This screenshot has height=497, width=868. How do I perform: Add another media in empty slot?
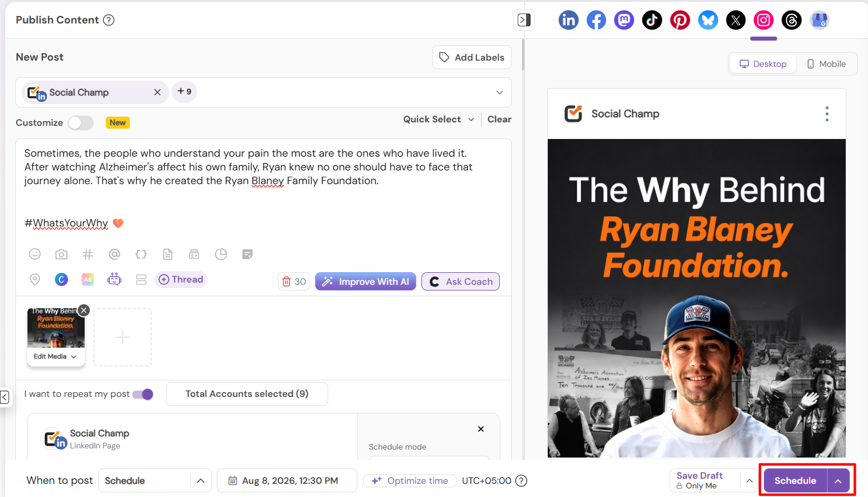click(122, 337)
